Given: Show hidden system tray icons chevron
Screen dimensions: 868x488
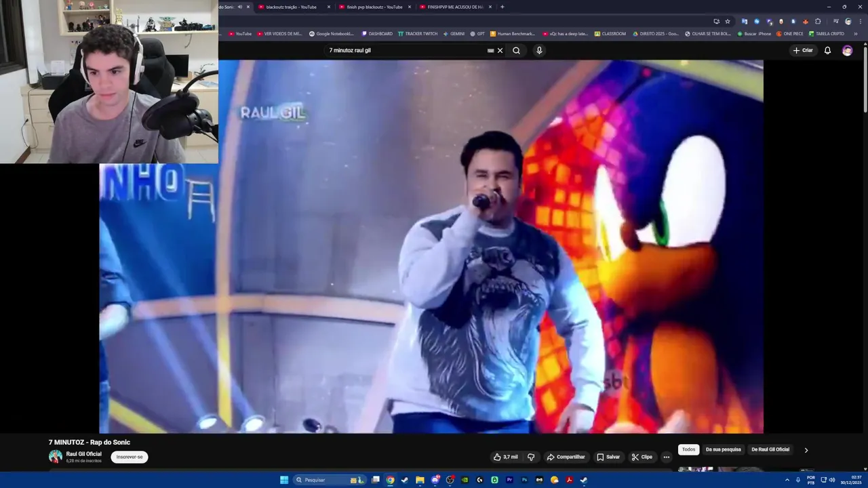Looking at the screenshot, I should (x=787, y=480).
